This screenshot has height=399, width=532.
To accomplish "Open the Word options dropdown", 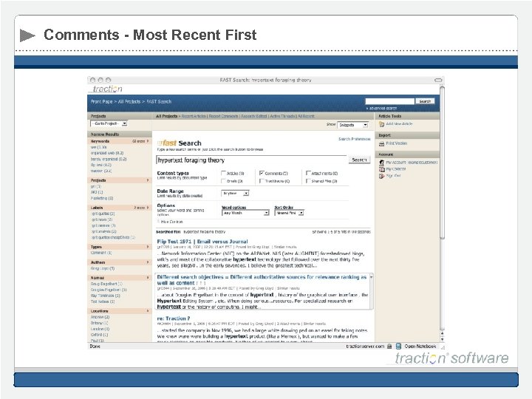I will coord(245,213).
